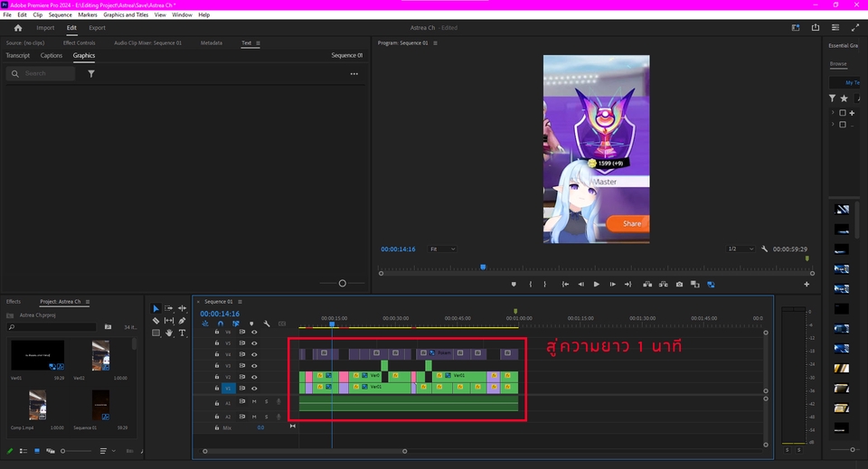Expand first group in Essential Graphics browse

(x=833, y=112)
